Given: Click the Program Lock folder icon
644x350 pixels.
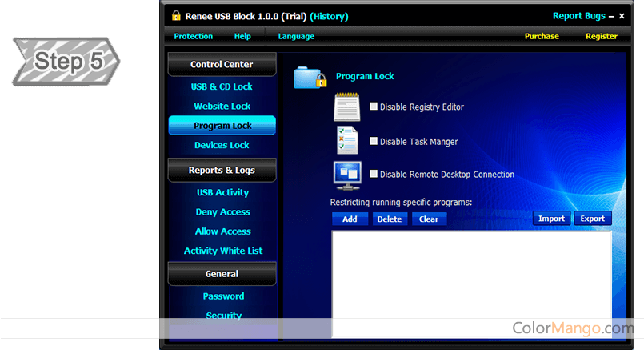Looking at the screenshot, I should coord(310,77).
